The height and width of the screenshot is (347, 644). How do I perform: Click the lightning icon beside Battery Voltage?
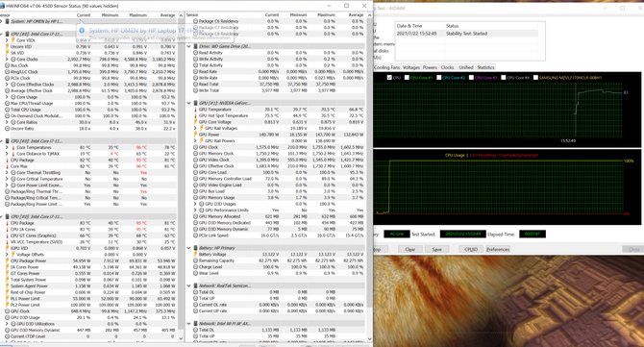[x=195, y=254]
